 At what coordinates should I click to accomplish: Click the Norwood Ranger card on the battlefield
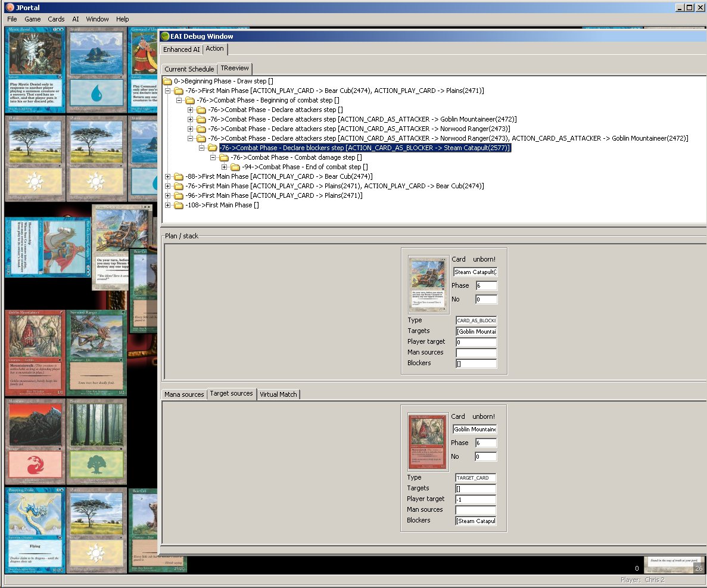[96, 353]
